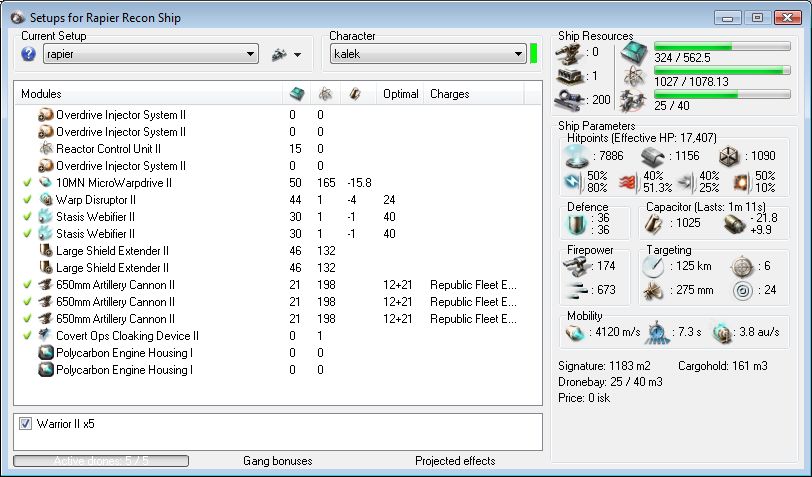The image size is (812, 477).
Task: Click the shield hitpoints icon showing 7886
Action: (577, 156)
